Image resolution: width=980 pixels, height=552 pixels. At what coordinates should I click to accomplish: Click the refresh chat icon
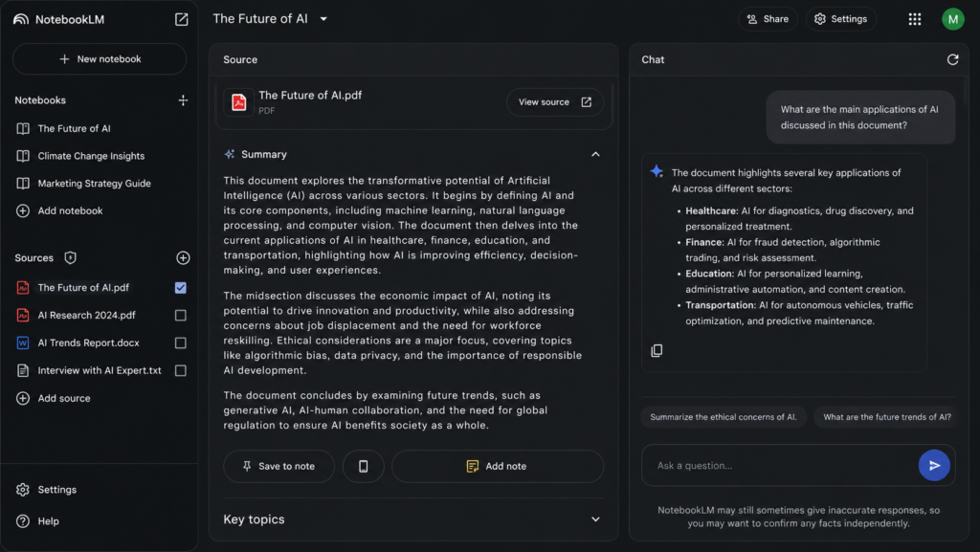[x=952, y=59]
